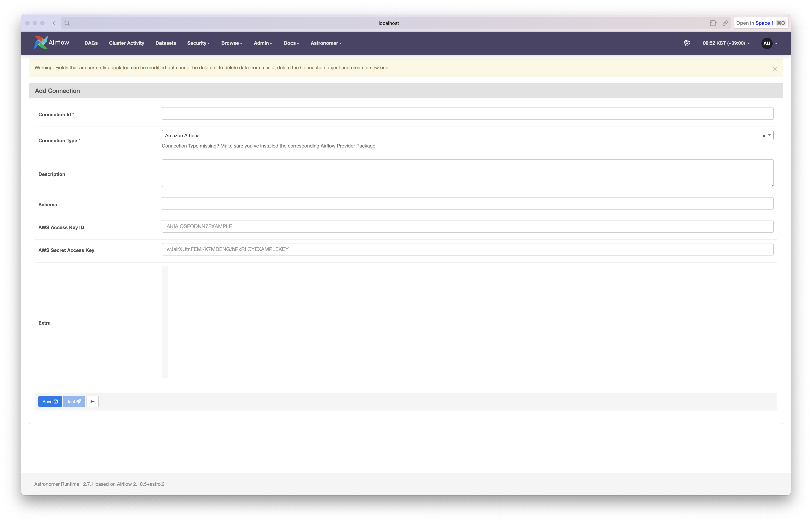This screenshot has height=523, width=812.
Task: Click the Airflow pinwheel logo
Action: (x=40, y=42)
